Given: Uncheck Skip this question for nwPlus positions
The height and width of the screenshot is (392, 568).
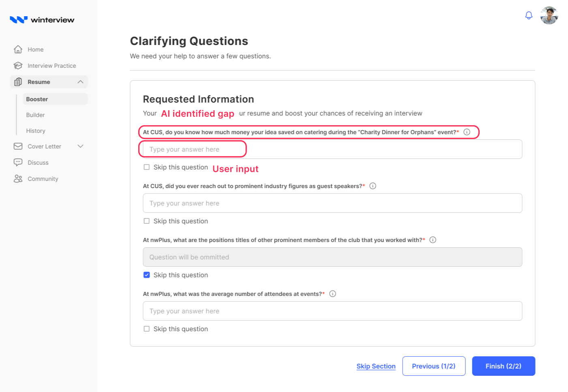Looking at the screenshot, I should tap(147, 275).
